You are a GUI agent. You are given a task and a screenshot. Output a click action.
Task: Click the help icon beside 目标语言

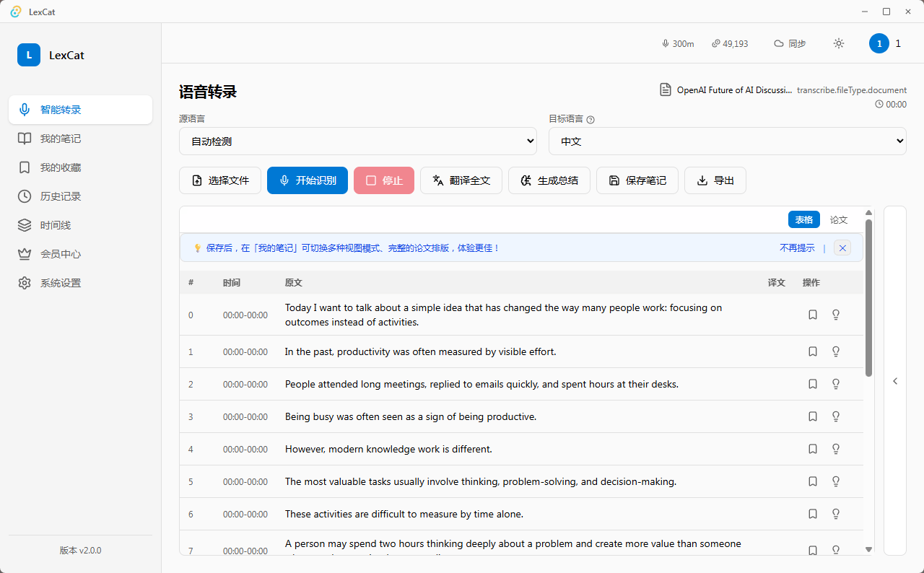point(590,120)
